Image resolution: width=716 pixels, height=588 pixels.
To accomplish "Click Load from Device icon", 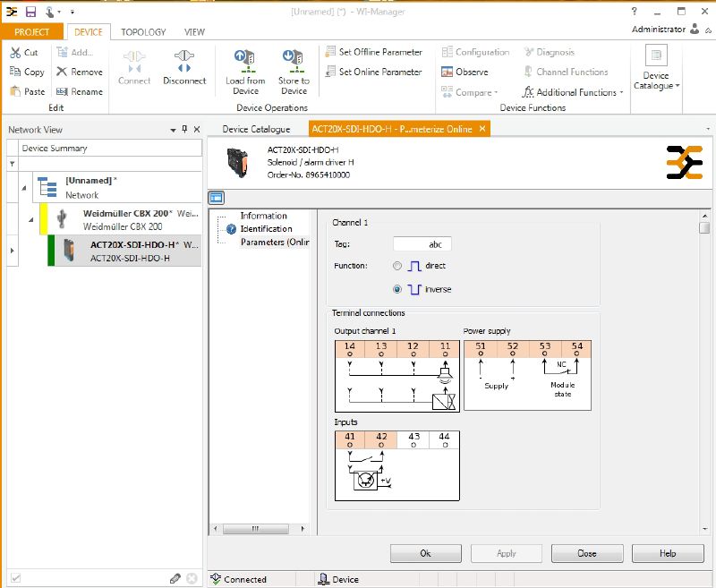I will [244, 62].
